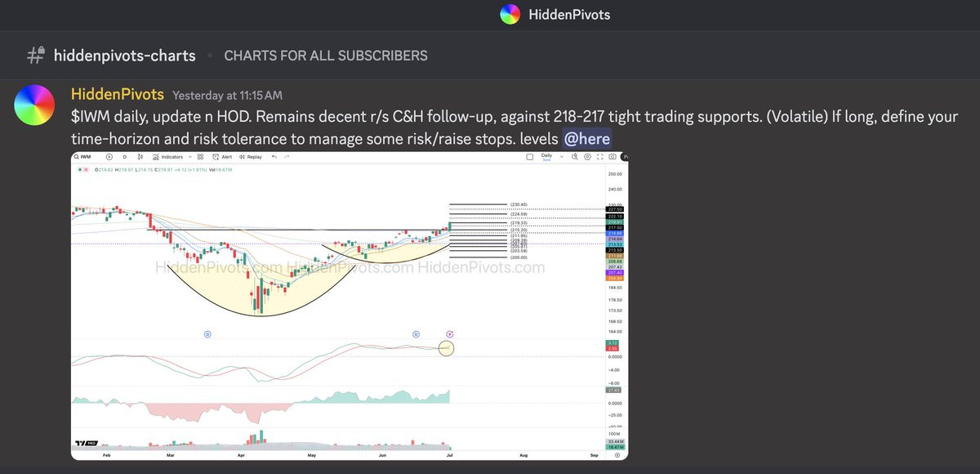Select the D timeframe interval
The height and width of the screenshot is (474, 980).
(x=125, y=157)
